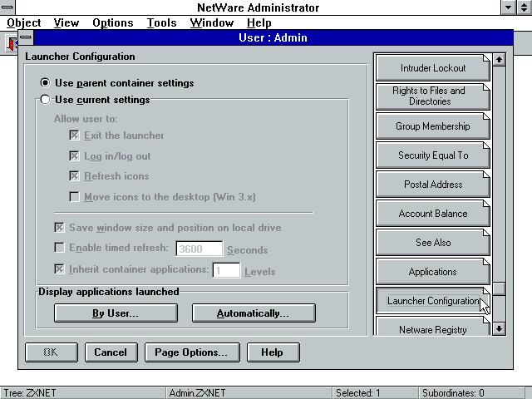Switch to Security Equal To page

point(433,155)
